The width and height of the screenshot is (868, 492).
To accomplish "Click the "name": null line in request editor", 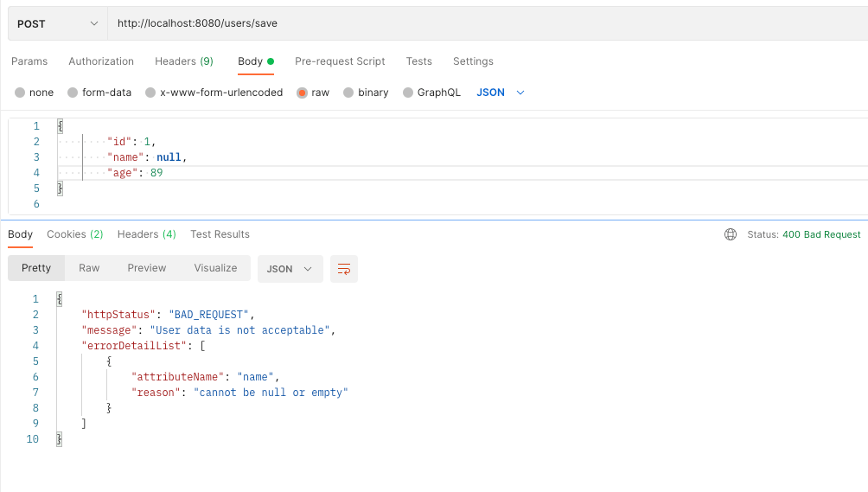I will 147,157.
